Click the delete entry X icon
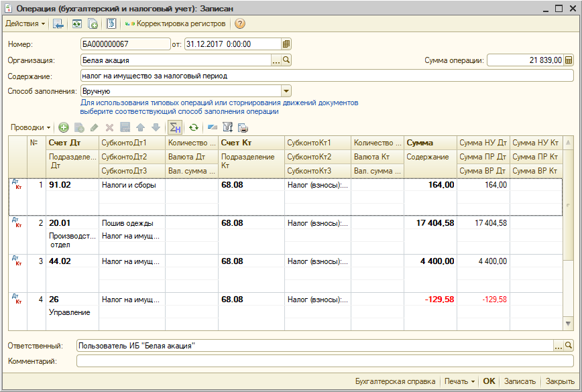This screenshot has width=582, height=392. [109, 127]
